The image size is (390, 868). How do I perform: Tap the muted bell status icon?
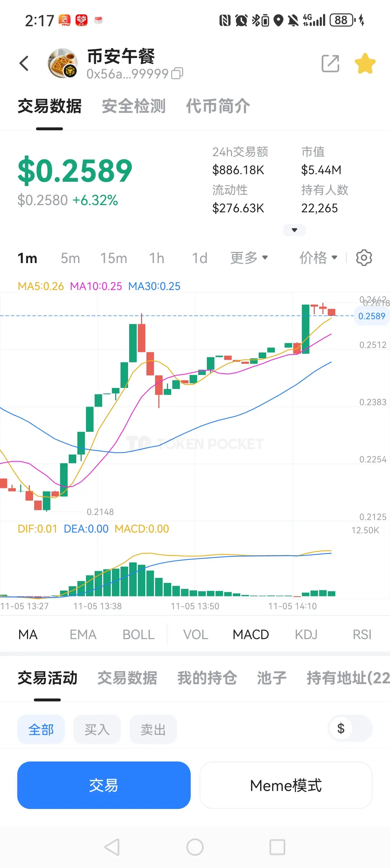pyautogui.click(x=293, y=20)
